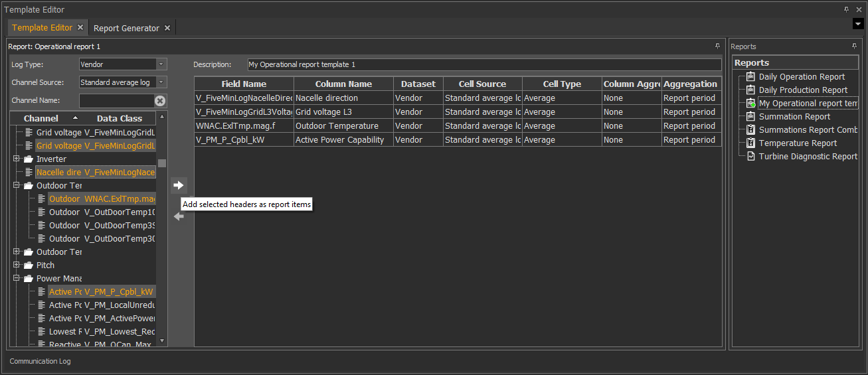
Task: Click the Temperature Report icon
Action: point(750,143)
